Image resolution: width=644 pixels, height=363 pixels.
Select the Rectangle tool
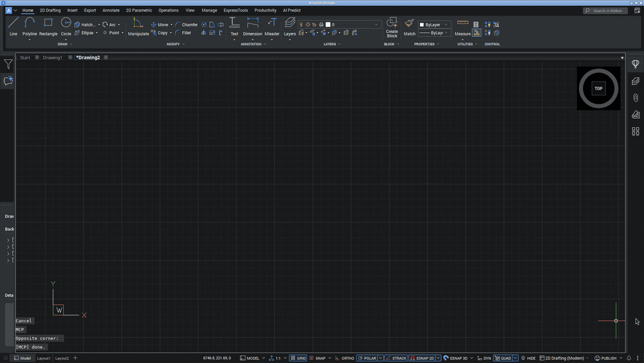[48, 26]
